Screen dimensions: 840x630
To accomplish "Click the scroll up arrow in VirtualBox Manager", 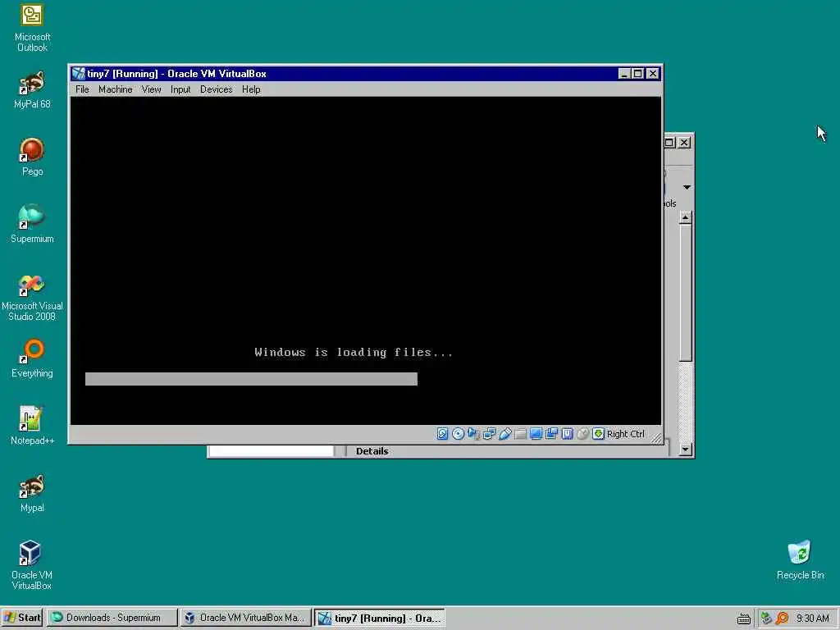I will click(685, 217).
